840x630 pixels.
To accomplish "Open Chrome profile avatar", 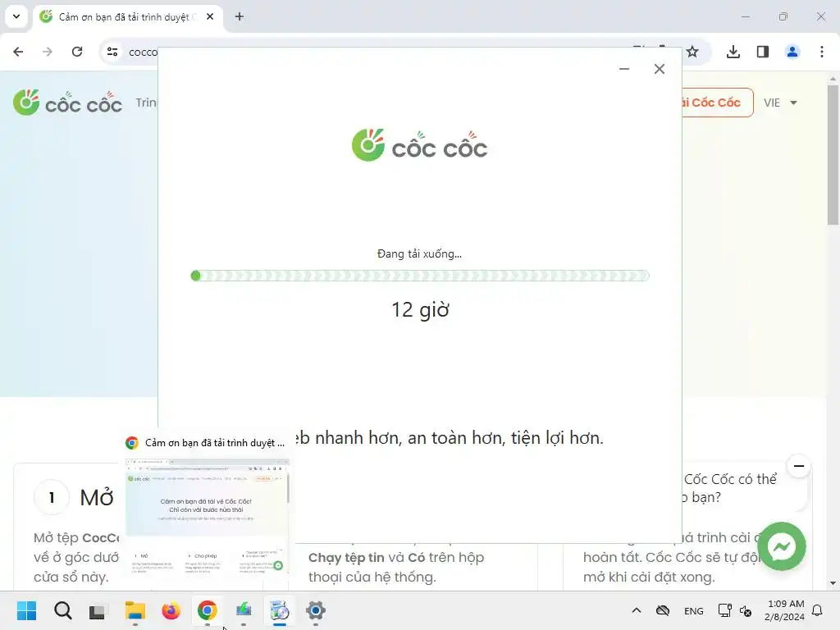I will 792,52.
